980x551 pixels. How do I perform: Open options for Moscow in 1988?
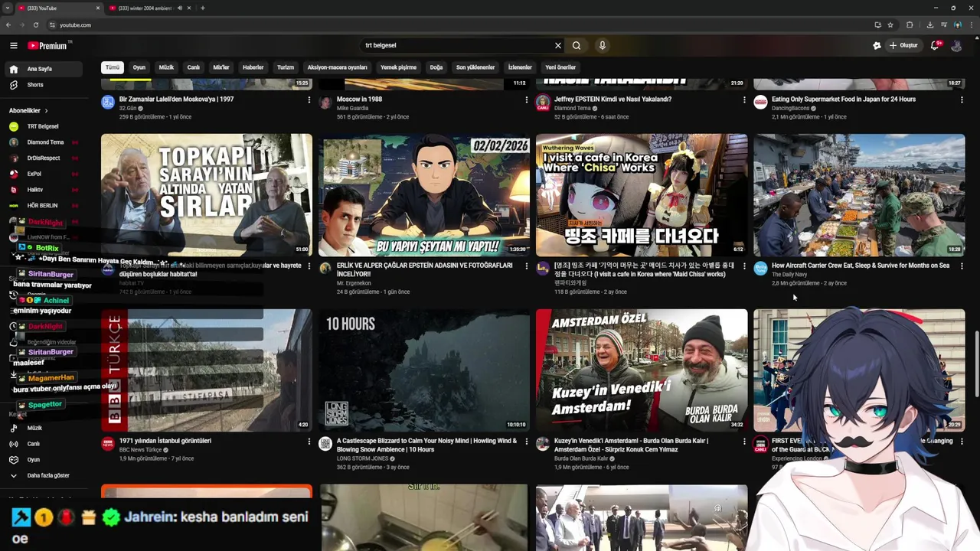point(526,99)
